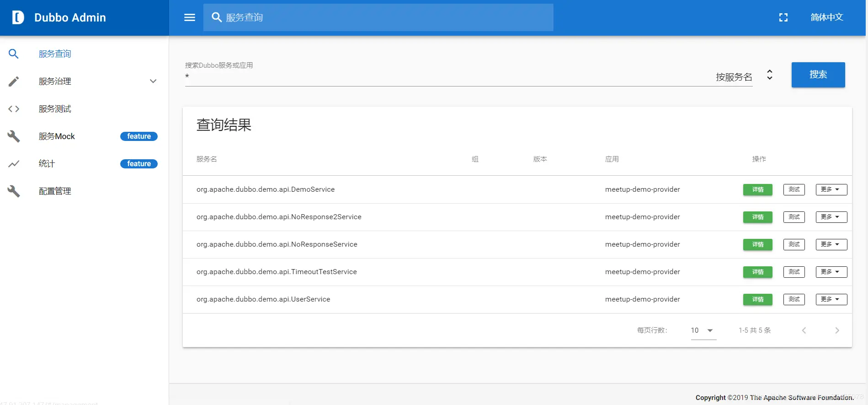The width and height of the screenshot is (868, 405).
Task: Click org.apache.dubbo.demo.api.NoResponseService text
Action: pos(277,244)
